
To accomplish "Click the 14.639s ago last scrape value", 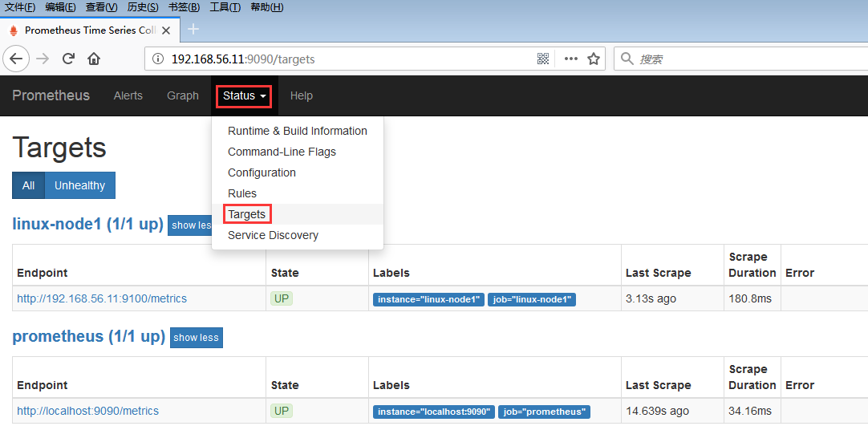I will point(657,411).
